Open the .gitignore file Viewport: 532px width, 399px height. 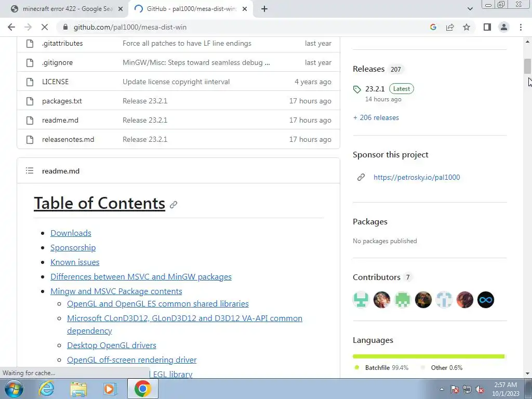[57, 63]
